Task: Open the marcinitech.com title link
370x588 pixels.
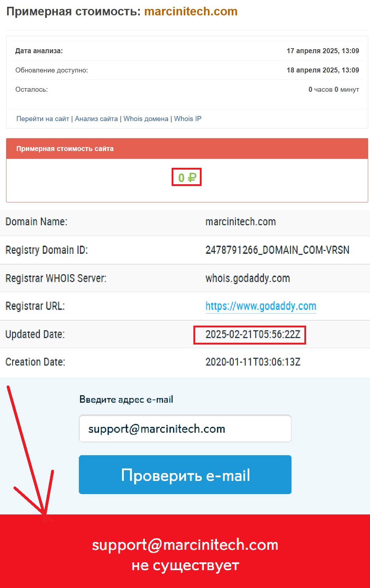Action: [191, 11]
